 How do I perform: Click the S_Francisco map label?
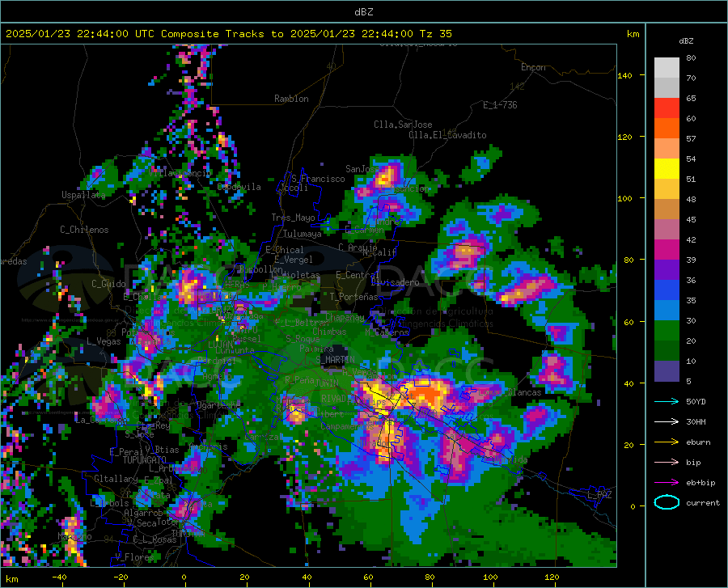(318, 179)
